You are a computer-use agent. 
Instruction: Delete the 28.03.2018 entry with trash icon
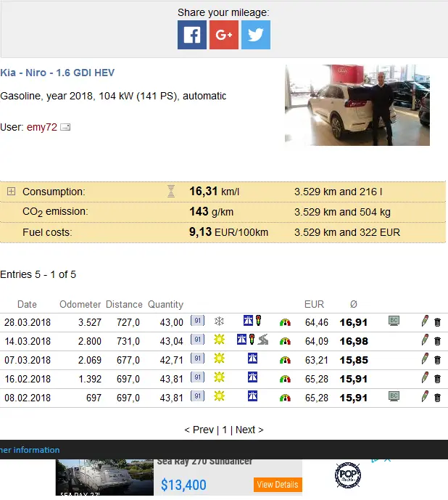pyautogui.click(x=437, y=322)
